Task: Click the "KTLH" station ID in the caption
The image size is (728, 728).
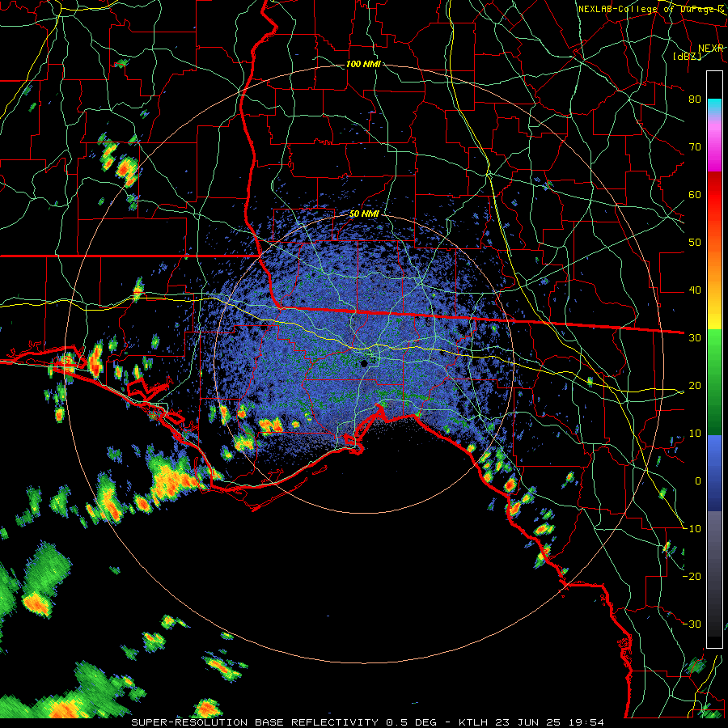Action: [x=473, y=722]
